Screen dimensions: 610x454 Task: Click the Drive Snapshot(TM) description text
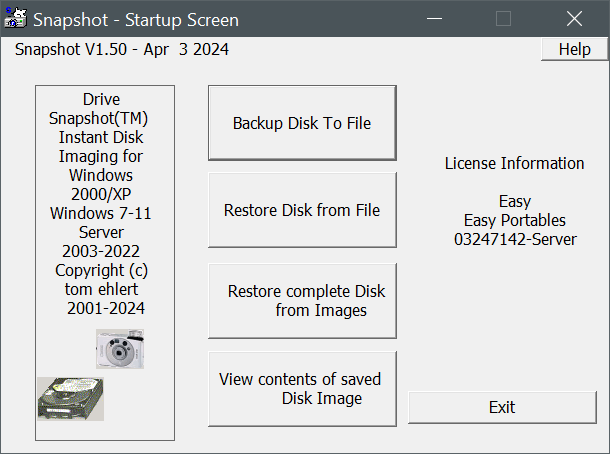[99, 109]
